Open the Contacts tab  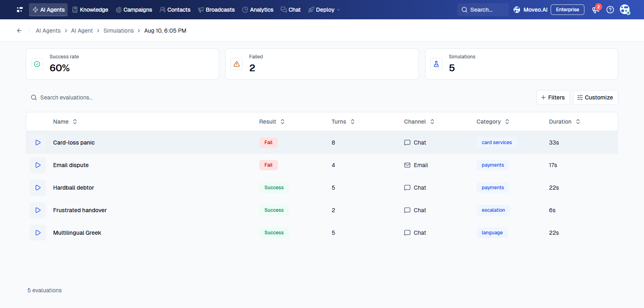(175, 10)
